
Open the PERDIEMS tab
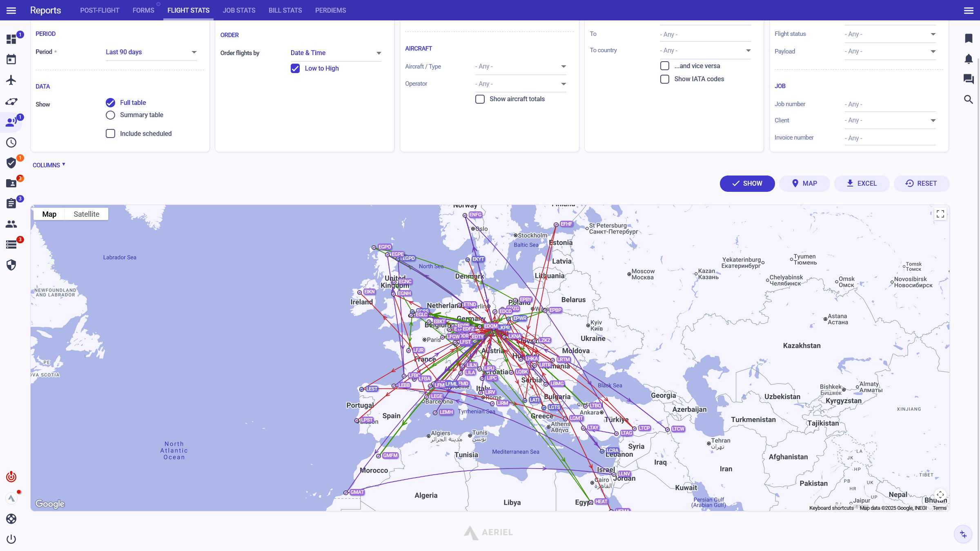pyautogui.click(x=330, y=10)
